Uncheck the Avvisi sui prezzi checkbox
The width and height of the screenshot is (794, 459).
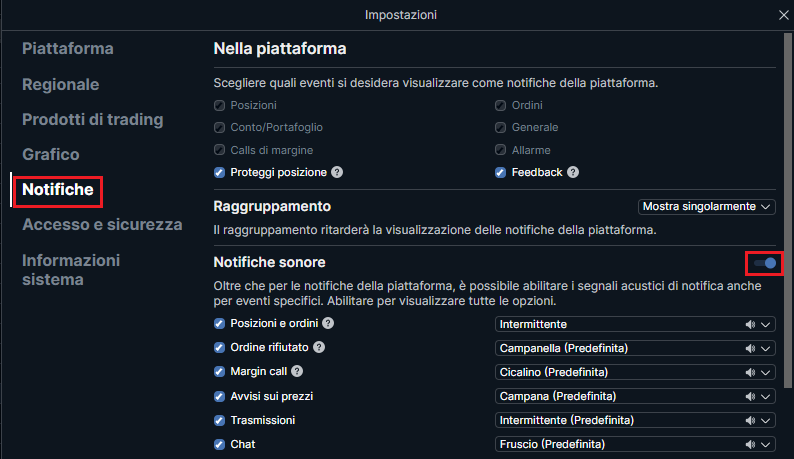click(219, 396)
